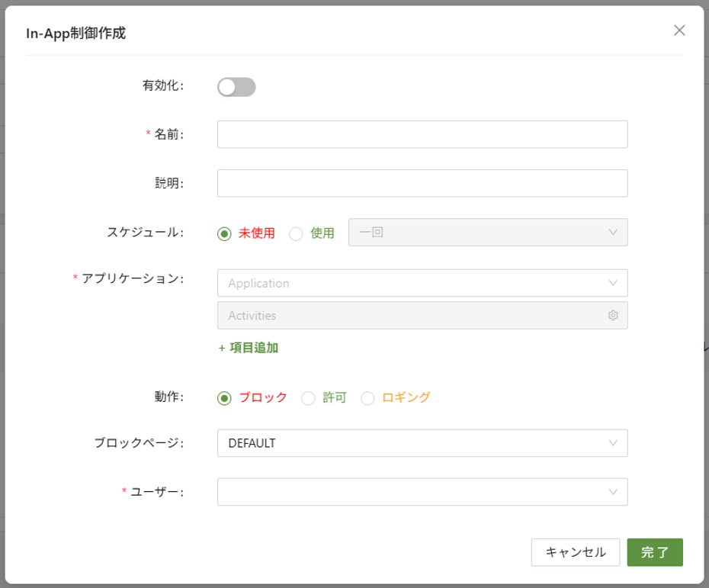Click the gear icon in Activities field
Image resolution: width=709 pixels, height=588 pixels.
click(x=612, y=316)
